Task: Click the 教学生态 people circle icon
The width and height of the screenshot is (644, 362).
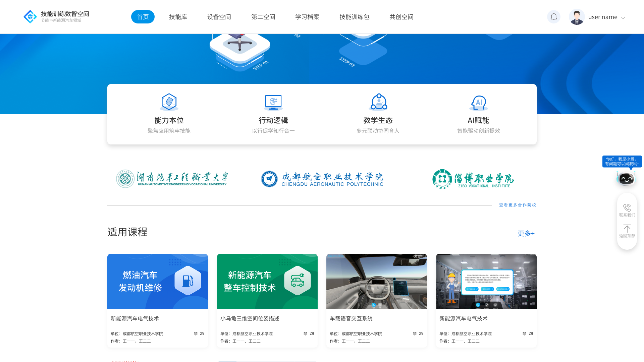Action: pos(378,102)
